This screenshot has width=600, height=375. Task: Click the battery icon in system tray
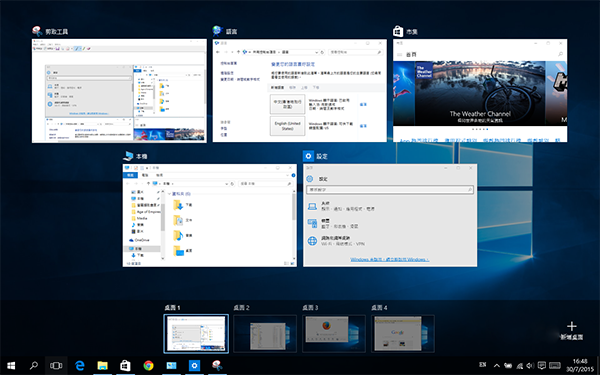coord(508,365)
